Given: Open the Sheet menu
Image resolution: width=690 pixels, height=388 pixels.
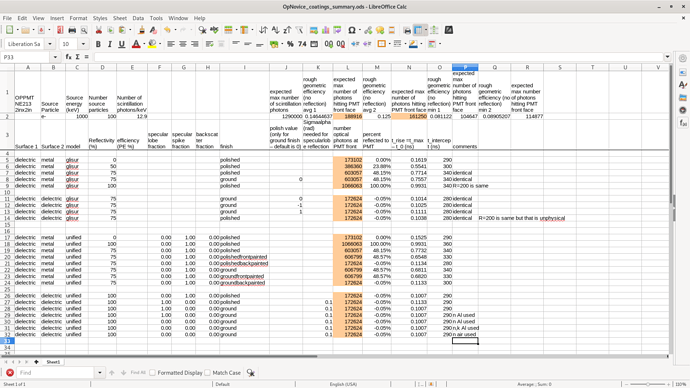Looking at the screenshot, I should [120, 18].
